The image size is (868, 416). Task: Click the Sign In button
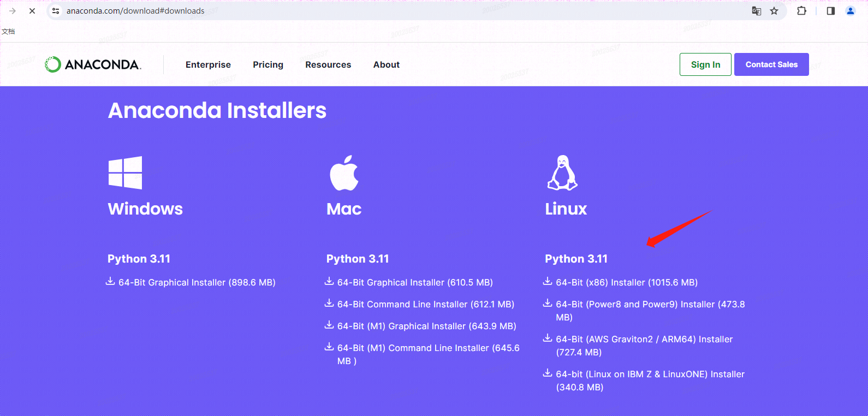(x=705, y=64)
